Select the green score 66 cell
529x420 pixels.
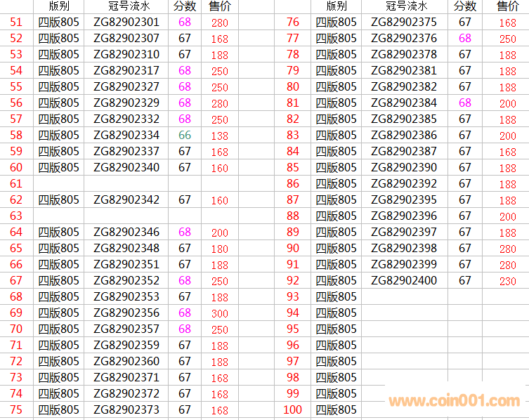tap(185, 135)
